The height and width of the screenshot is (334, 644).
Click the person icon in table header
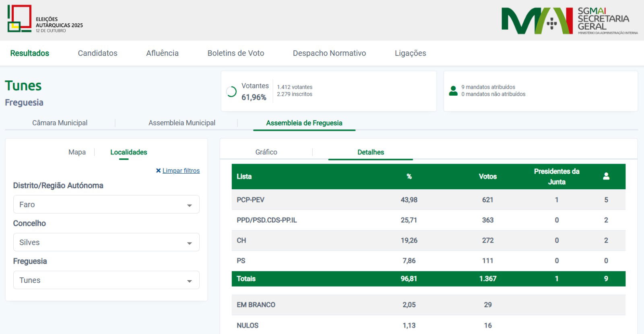pyautogui.click(x=606, y=176)
